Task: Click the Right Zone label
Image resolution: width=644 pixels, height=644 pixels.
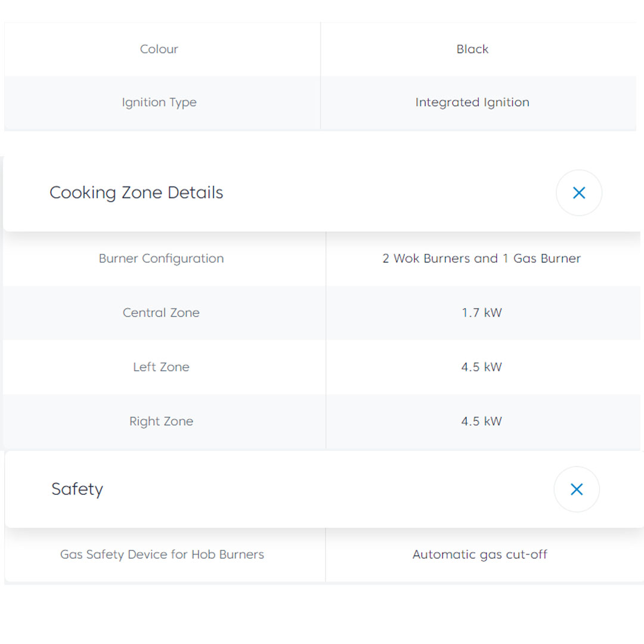Action: coord(161,421)
